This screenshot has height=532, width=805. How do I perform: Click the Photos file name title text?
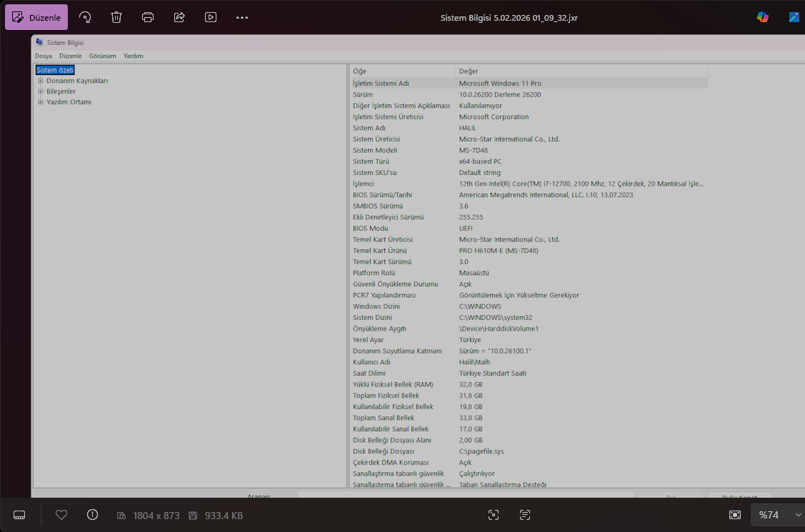(509, 17)
